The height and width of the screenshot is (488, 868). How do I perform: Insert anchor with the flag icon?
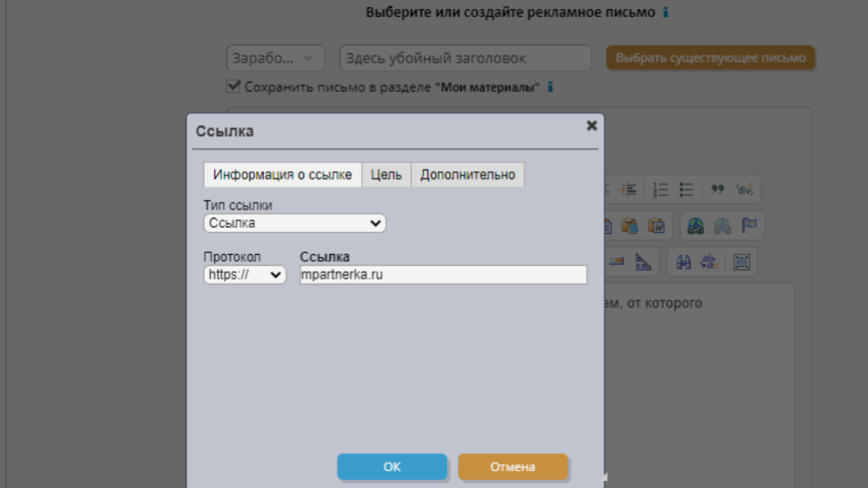pyautogui.click(x=749, y=225)
